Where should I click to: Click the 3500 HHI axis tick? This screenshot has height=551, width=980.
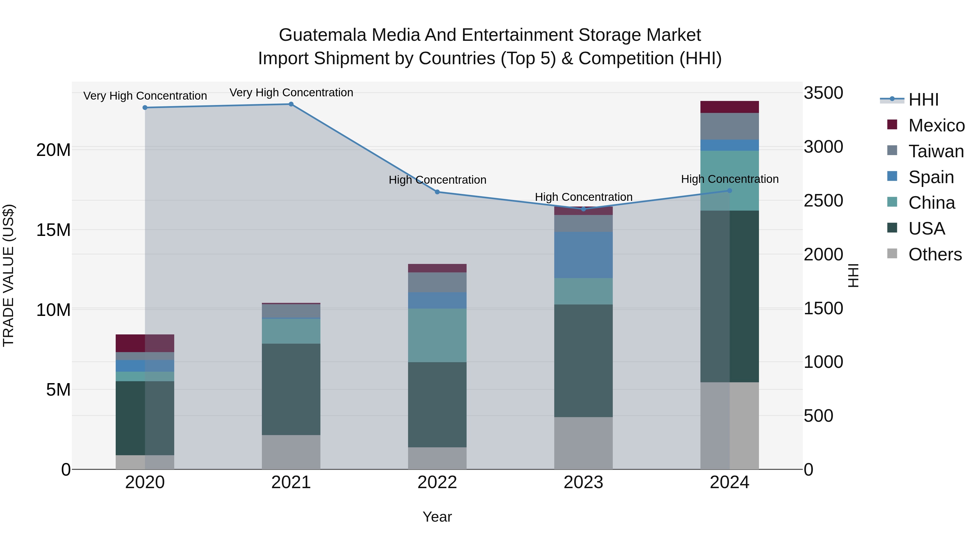[x=823, y=93]
